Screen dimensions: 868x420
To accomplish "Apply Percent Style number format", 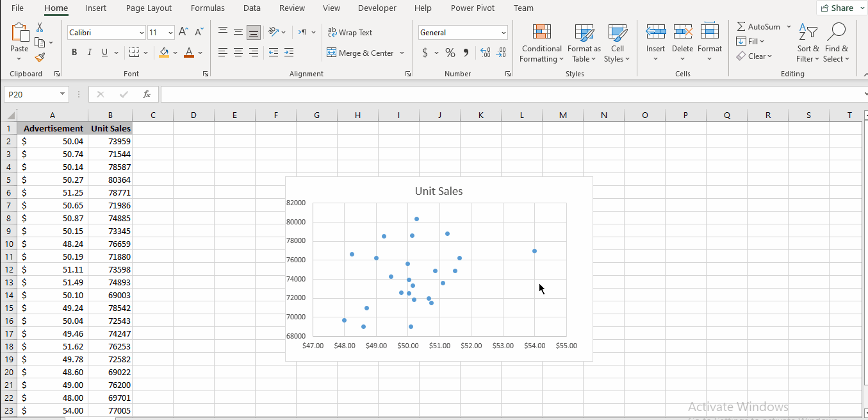I will [450, 53].
